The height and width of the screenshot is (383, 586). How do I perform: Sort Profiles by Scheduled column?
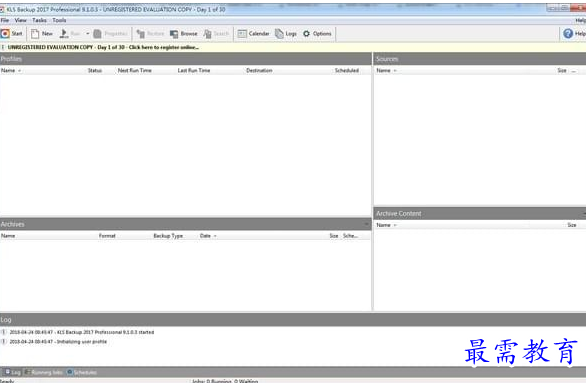click(347, 70)
